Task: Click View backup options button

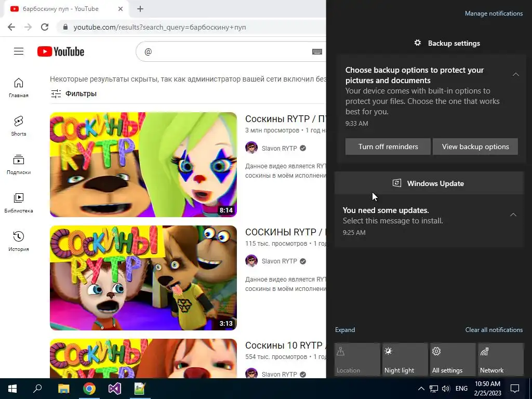Action: tap(475, 147)
